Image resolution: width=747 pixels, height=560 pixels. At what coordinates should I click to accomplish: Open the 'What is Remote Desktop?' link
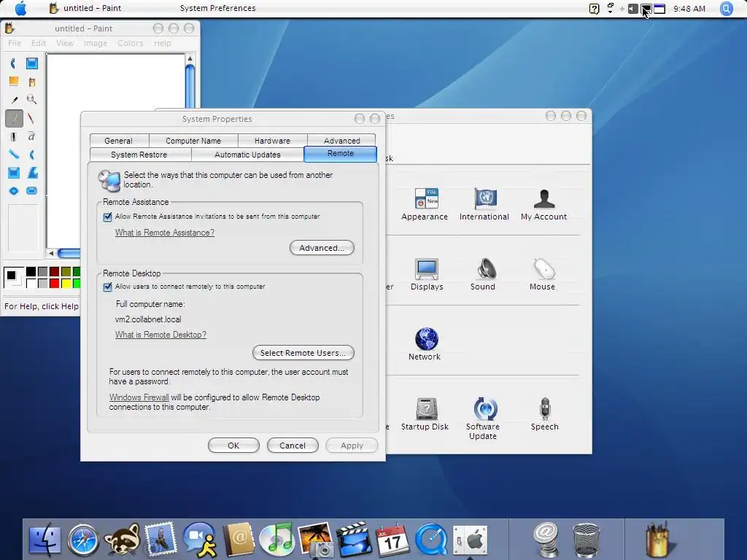[160, 334]
